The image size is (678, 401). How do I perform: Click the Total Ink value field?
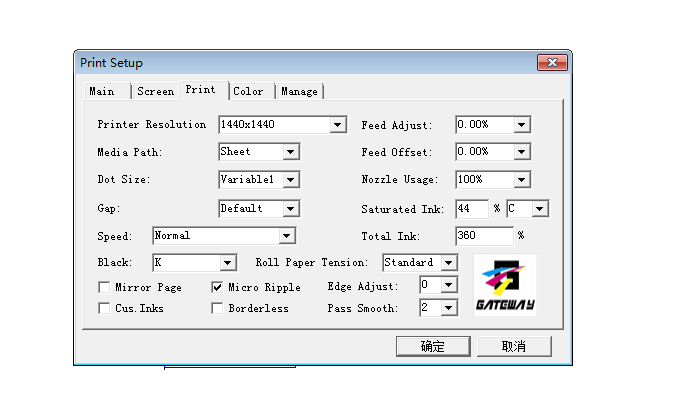click(484, 236)
